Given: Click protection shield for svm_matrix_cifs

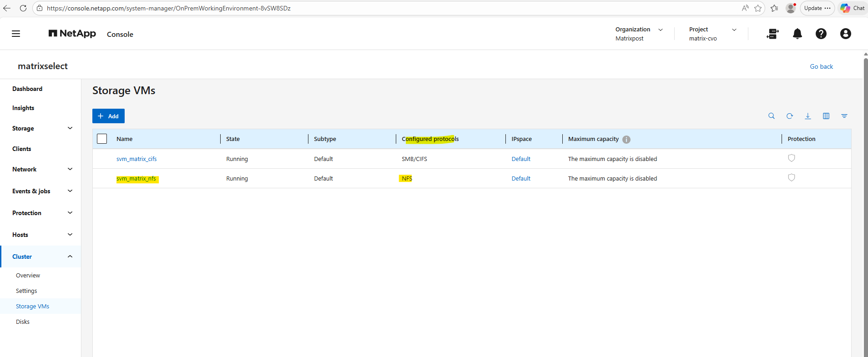Looking at the screenshot, I should [x=792, y=158].
